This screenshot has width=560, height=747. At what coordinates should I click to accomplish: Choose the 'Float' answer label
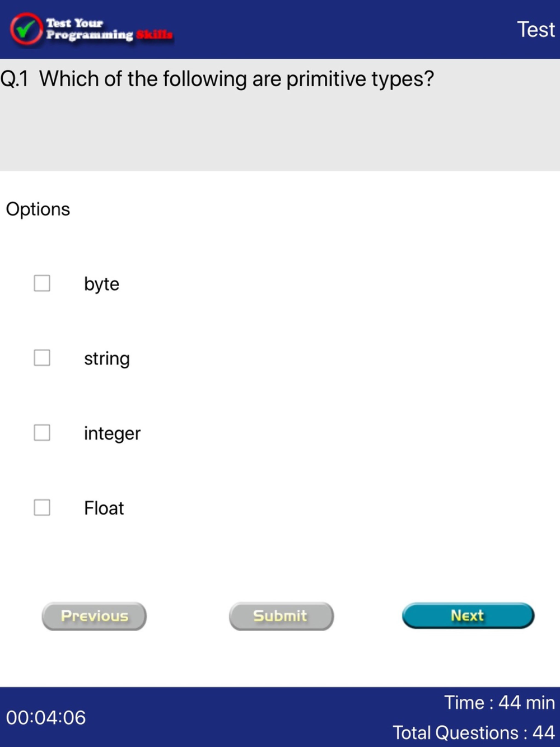[104, 508]
